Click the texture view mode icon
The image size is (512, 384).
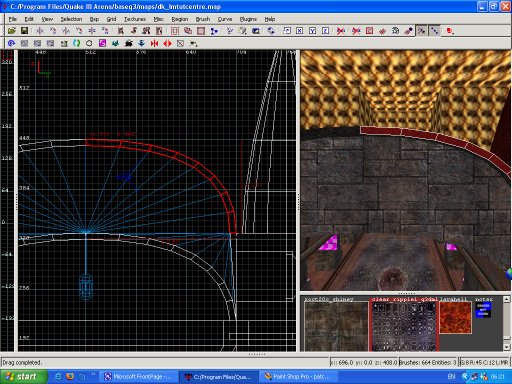[x=242, y=31]
